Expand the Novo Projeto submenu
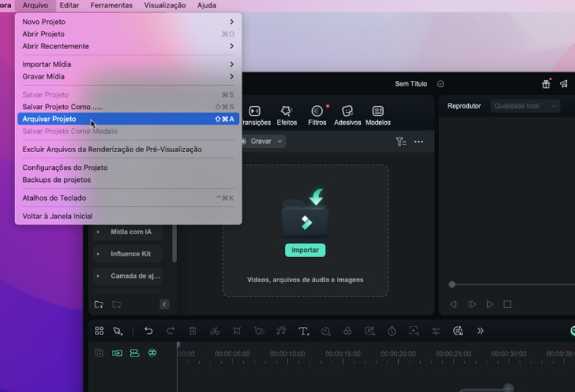Screen dimensions: 575x392 pyautogui.click(x=128, y=21)
